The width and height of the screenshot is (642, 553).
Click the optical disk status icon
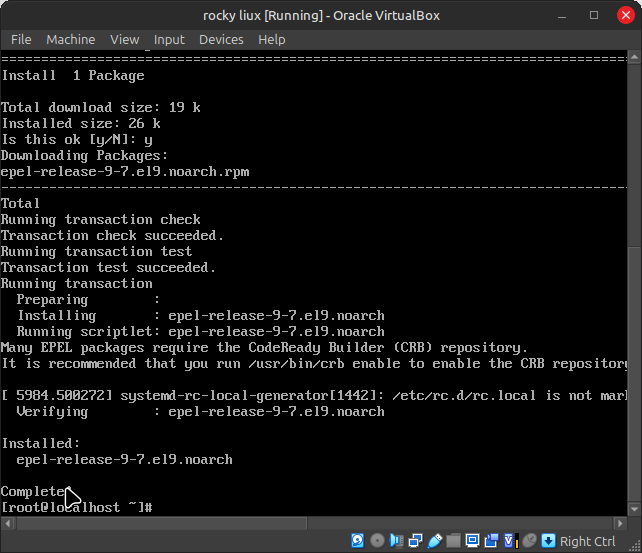(x=377, y=541)
